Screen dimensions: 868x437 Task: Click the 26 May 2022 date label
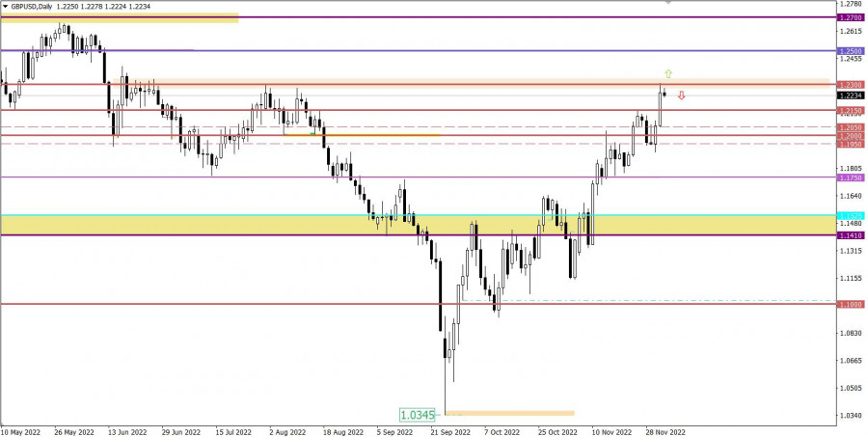(x=74, y=431)
